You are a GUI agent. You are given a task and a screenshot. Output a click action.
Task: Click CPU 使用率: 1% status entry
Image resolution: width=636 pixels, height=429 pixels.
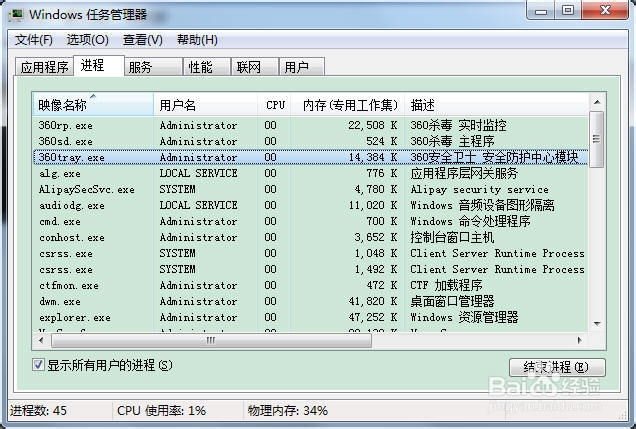[x=161, y=410]
